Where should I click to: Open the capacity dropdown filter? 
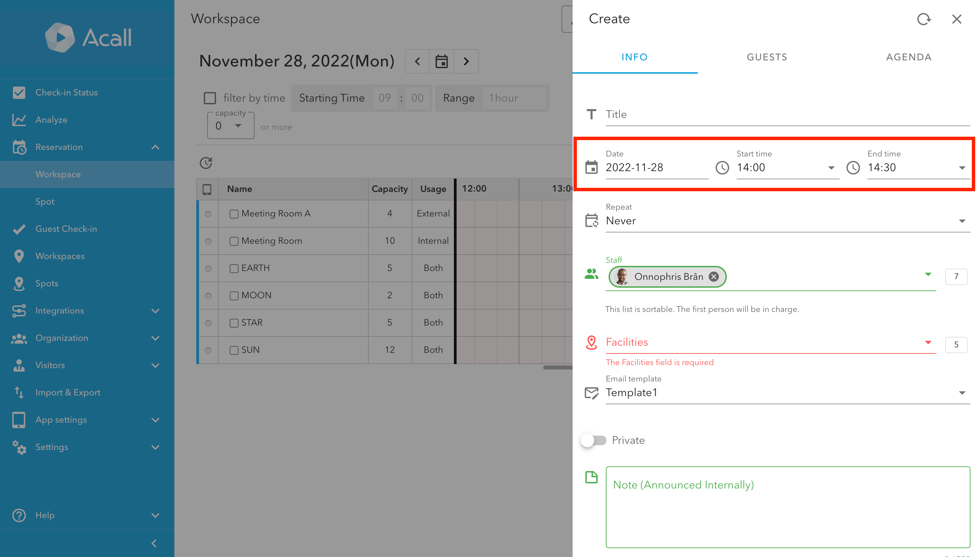tap(231, 126)
